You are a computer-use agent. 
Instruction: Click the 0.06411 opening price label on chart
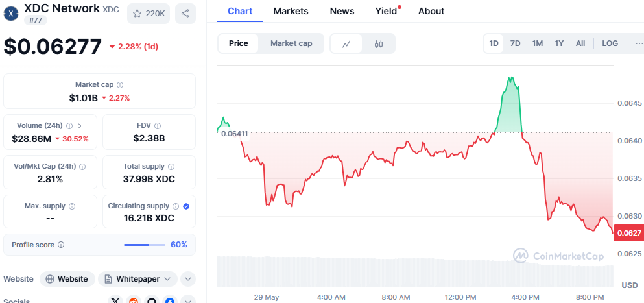tap(234, 133)
